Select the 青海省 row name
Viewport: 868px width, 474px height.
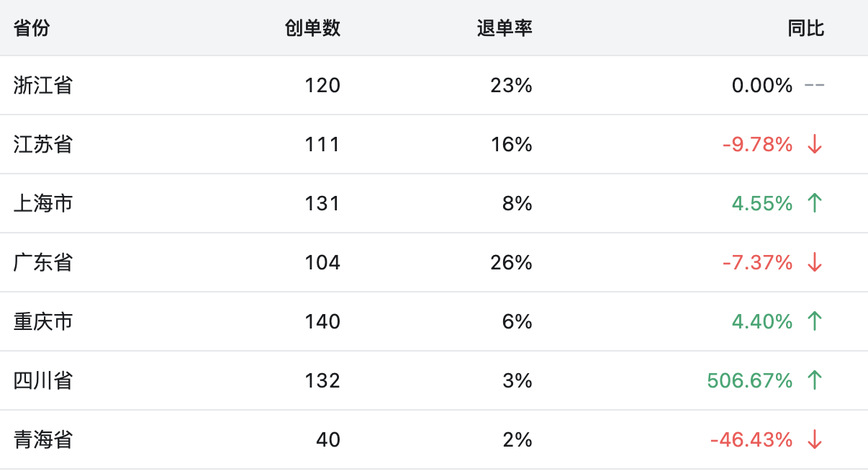tap(43, 439)
